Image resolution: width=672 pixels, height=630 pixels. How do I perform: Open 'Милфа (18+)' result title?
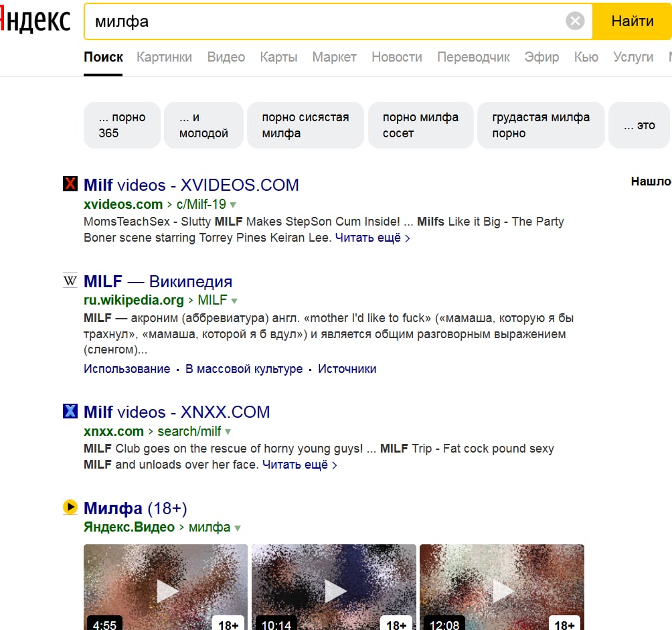point(135,508)
